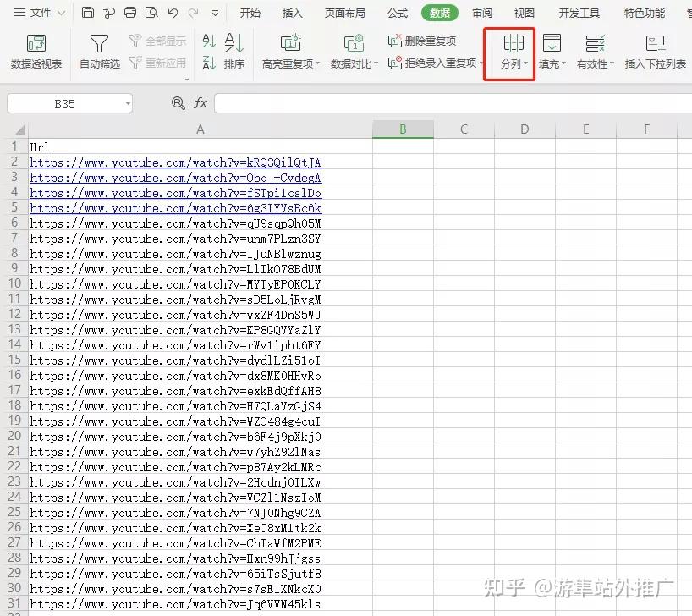Click the Save icon in quick toolbar
The height and width of the screenshot is (616, 692).
(x=88, y=13)
